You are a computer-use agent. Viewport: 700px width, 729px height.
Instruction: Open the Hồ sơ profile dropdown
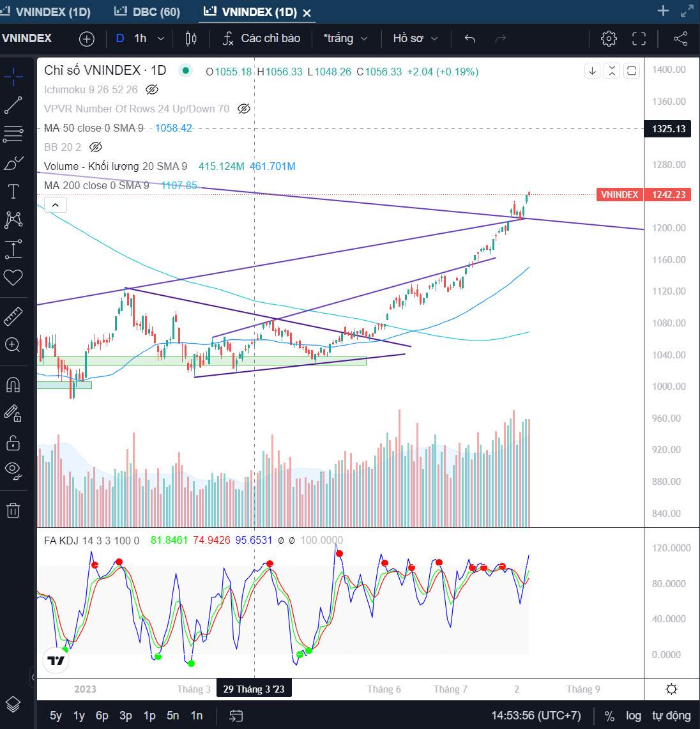coord(415,38)
